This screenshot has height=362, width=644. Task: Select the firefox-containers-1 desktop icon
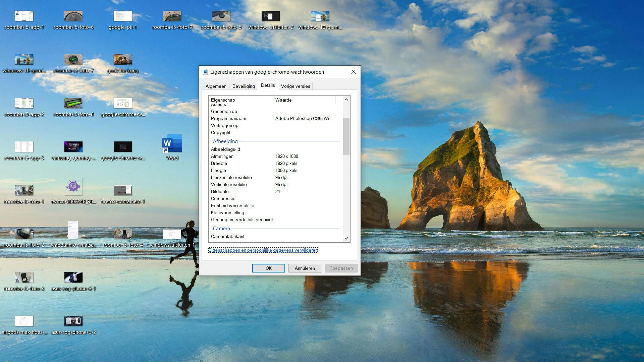(123, 190)
